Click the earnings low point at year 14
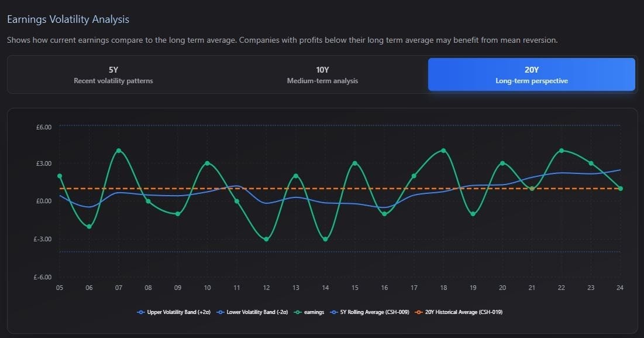Viewport: 644px width, 338px height. [325, 240]
